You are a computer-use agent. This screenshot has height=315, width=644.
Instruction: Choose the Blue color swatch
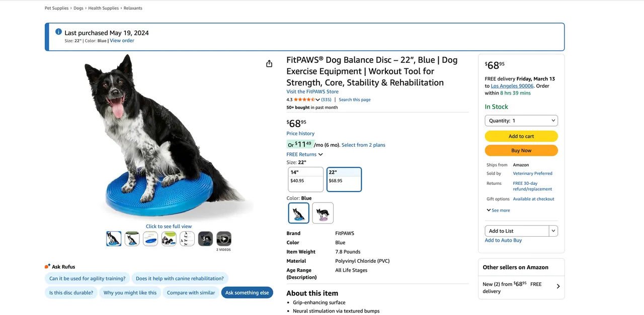[x=299, y=213]
